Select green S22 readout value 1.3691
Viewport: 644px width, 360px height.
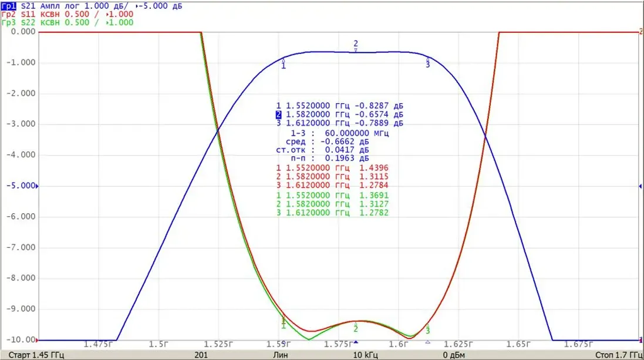tap(374, 196)
